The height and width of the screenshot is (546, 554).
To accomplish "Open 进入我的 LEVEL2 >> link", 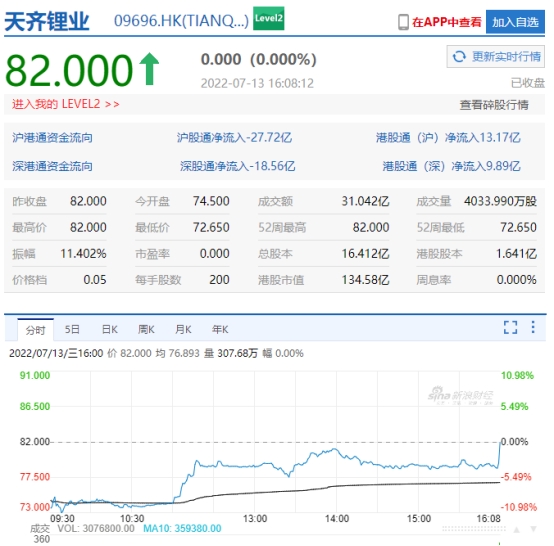I will (x=66, y=104).
